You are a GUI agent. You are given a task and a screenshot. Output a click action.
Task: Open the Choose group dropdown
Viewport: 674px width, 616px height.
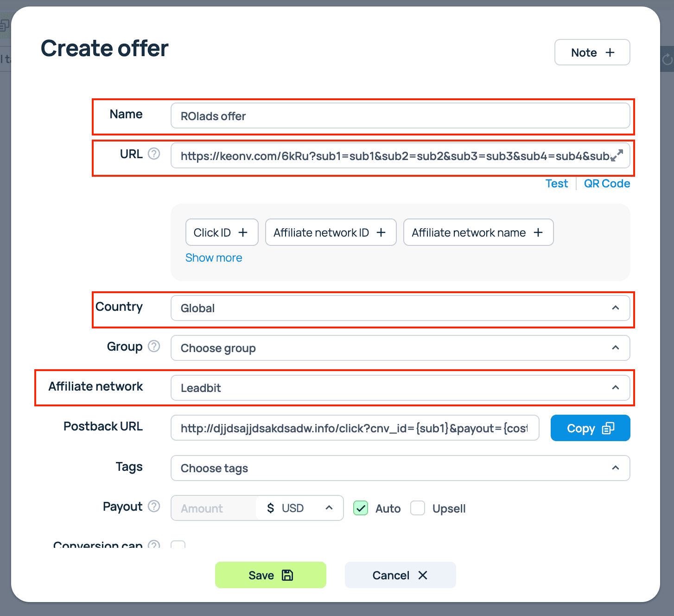click(x=400, y=348)
